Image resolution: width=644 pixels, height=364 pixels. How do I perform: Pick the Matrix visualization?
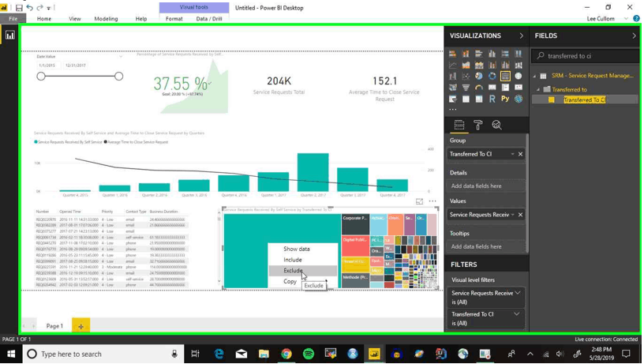click(x=479, y=99)
